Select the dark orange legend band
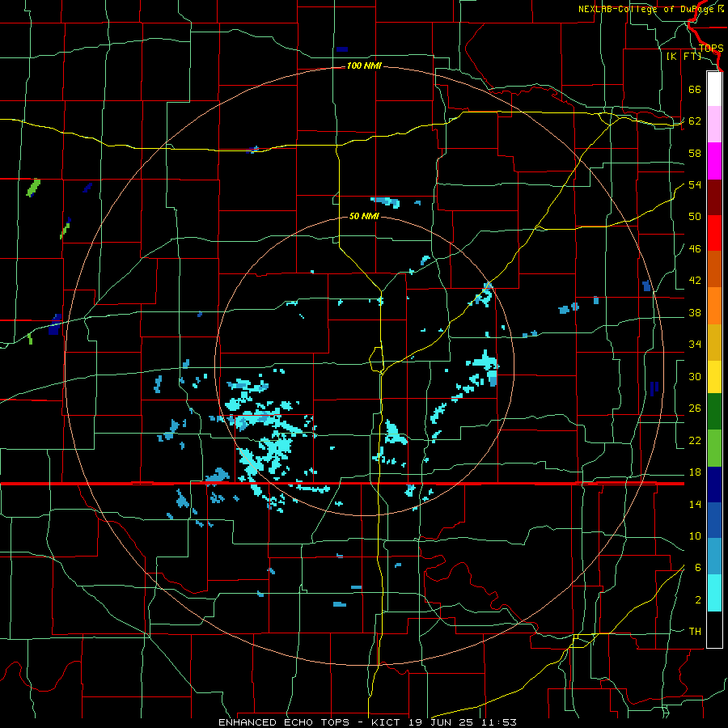The image size is (728, 728). [714, 269]
